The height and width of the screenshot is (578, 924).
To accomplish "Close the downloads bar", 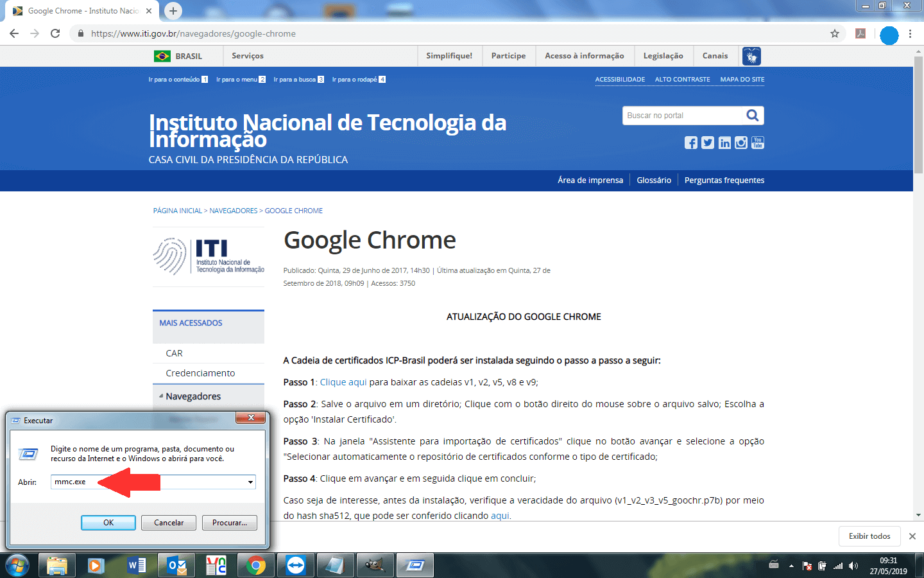I will tap(912, 536).
